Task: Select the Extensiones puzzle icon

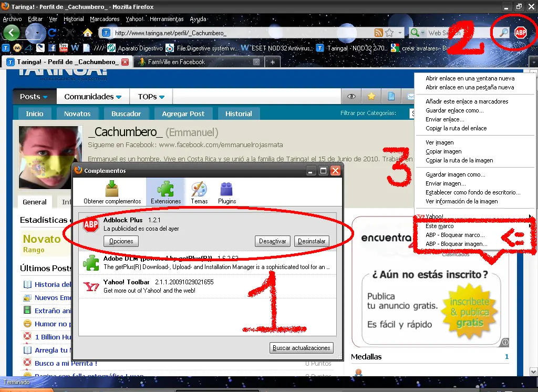Action: point(165,192)
